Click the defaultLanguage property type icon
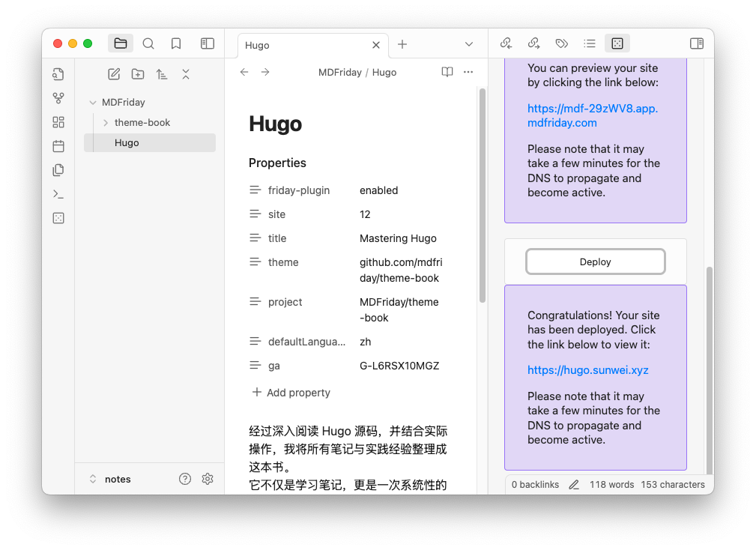Viewport: 756px width, 550px height. pyautogui.click(x=255, y=342)
